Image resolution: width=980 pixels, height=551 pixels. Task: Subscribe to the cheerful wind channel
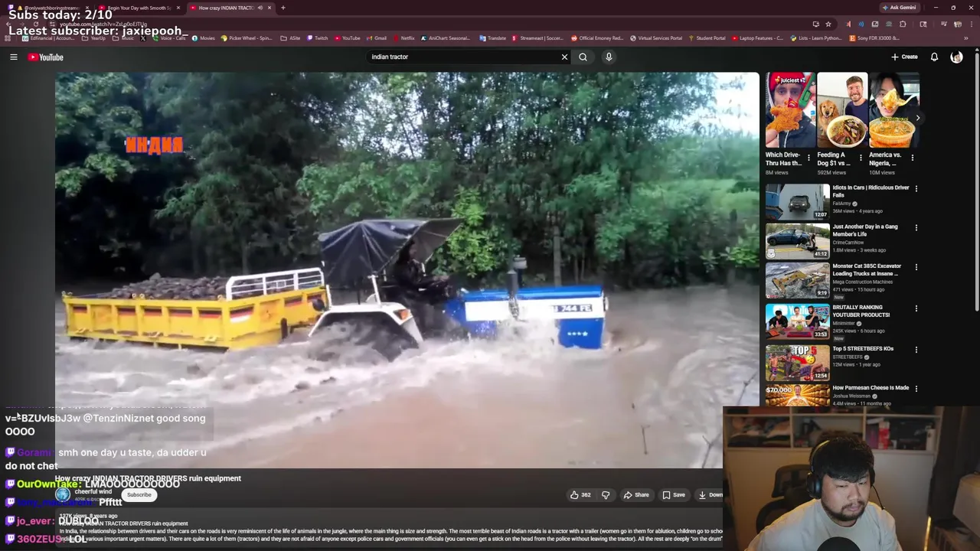tap(139, 494)
